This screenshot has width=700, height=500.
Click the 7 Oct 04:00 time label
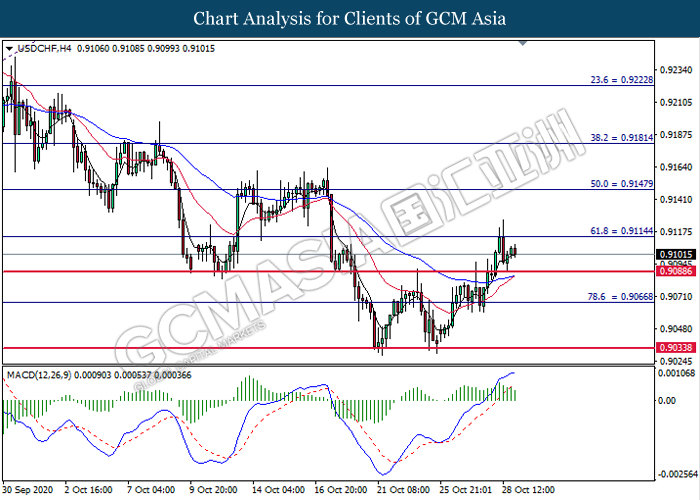click(x=151, y=490)
